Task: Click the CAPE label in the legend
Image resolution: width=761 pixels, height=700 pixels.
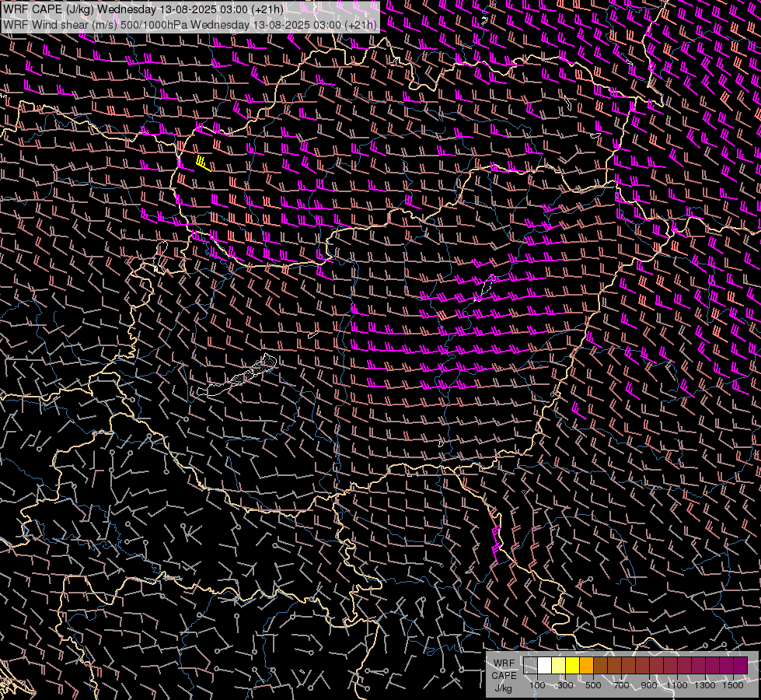Action: pos(504,676)
